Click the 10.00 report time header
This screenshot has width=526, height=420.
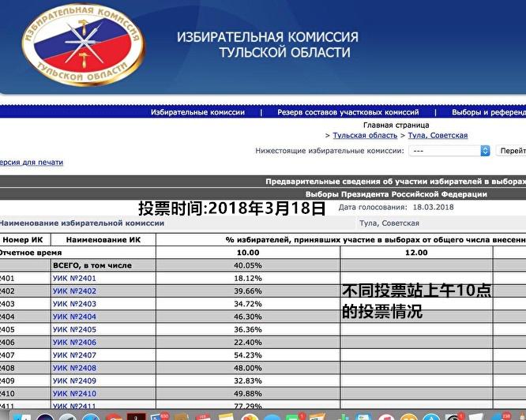tap(248, 253)
